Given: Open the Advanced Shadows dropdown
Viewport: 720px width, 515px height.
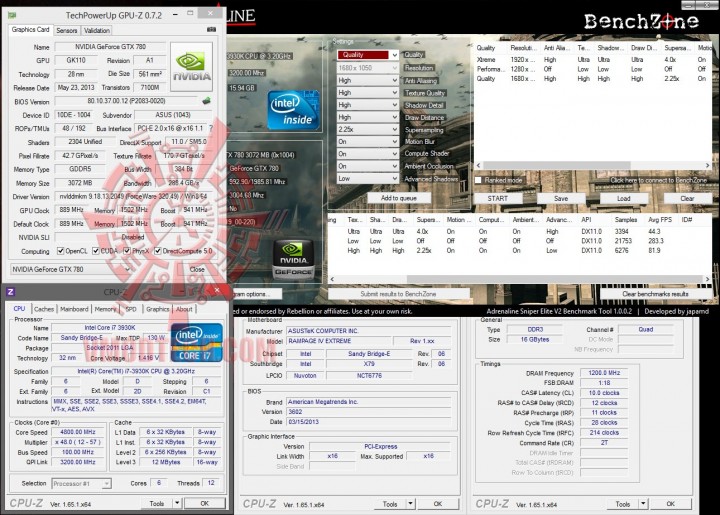Looking at the screenshot, I should tap(368, 179).
